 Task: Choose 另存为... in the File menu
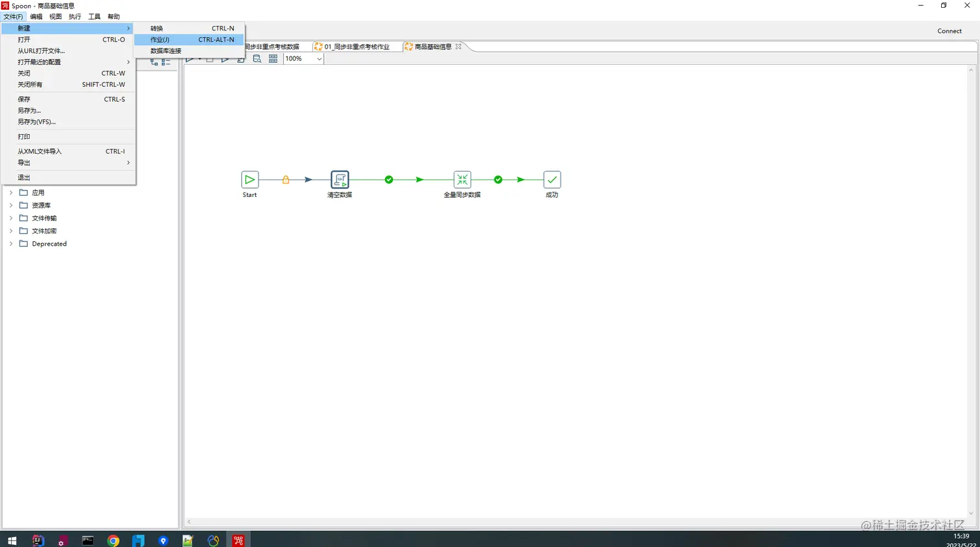[x=68, y=111]
